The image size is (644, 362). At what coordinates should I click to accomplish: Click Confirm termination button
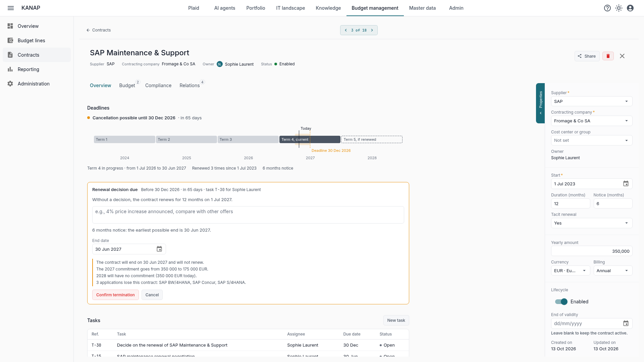pyautogui.click(x=115, y=295)
